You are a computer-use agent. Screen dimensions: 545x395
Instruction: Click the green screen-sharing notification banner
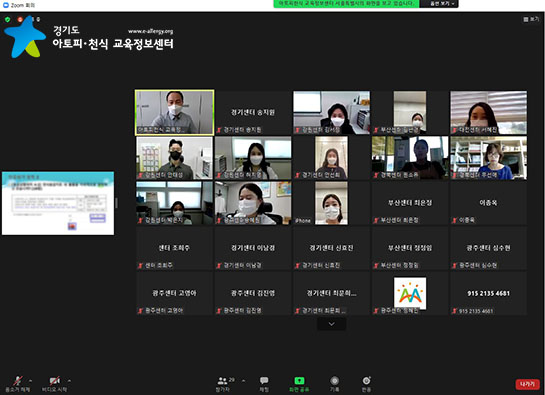click(346, 3)
